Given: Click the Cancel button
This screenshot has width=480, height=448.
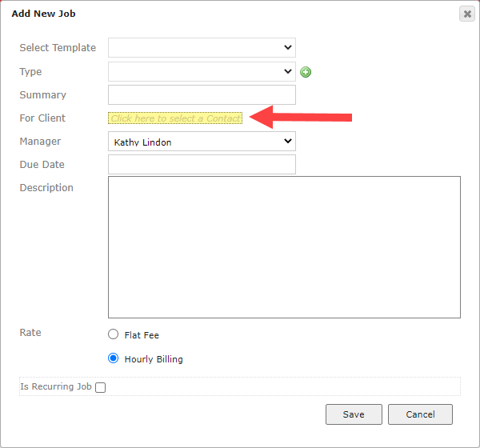Looking at the screenshot, I should coord(420,414).
